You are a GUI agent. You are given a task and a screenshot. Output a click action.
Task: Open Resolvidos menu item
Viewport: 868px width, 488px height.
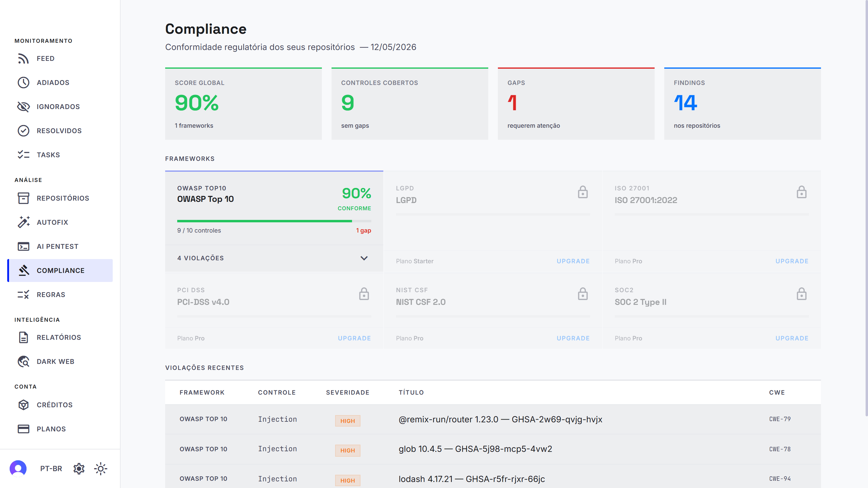(x=60, y=131)
